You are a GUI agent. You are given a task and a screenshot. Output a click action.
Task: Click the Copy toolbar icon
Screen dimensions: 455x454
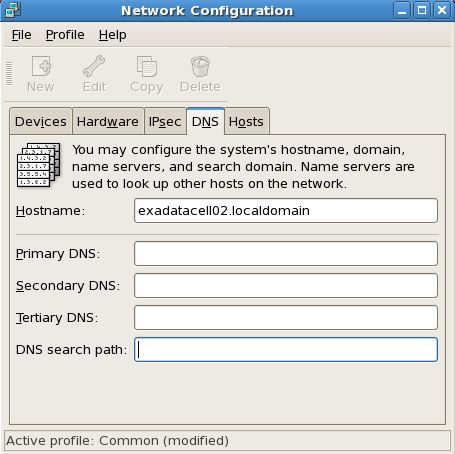(x=147, y=66)
